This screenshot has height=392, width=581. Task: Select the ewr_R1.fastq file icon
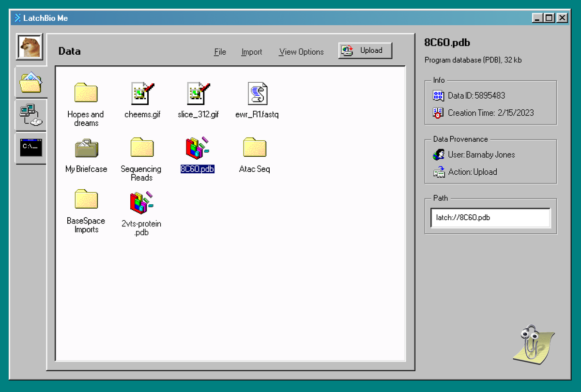coord(257,93)
